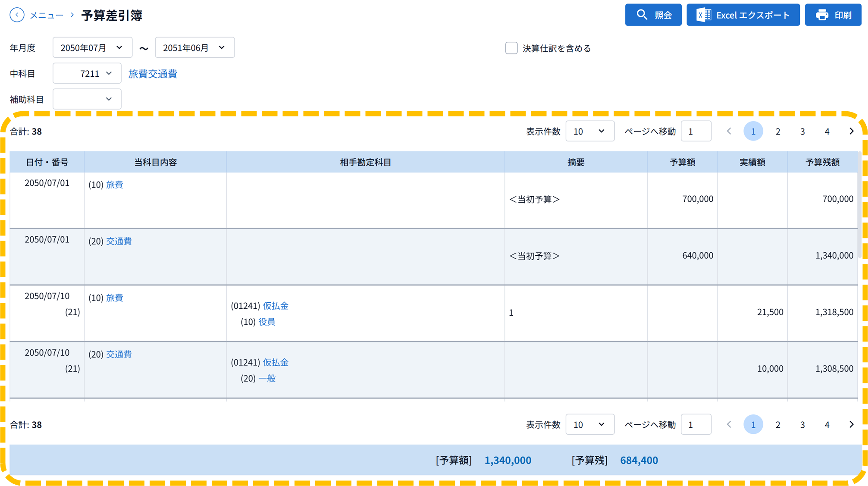Click the 当科目内容 column header
This screenshot has height=486, width=868.
click(155, 162)
